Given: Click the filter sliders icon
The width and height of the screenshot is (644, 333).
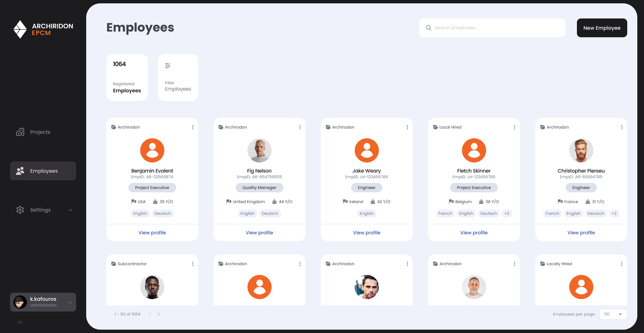Looking at the screenshot, I should pos(168,65).
